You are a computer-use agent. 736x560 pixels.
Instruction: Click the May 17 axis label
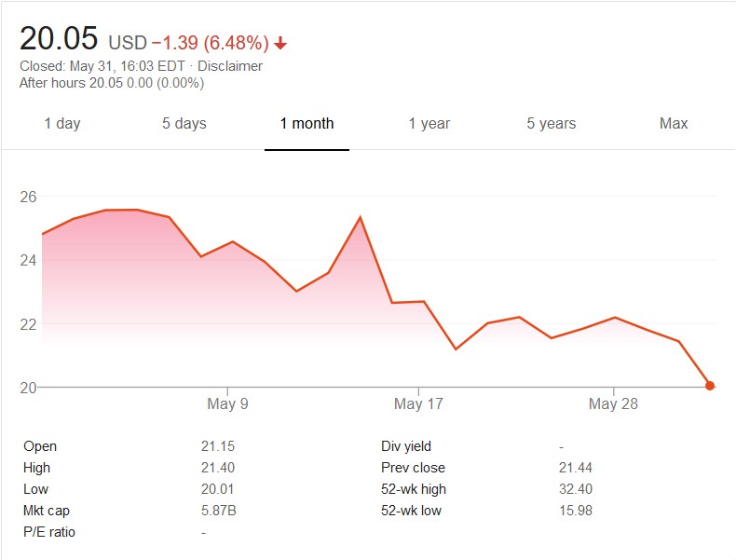(x=419, y=403)
